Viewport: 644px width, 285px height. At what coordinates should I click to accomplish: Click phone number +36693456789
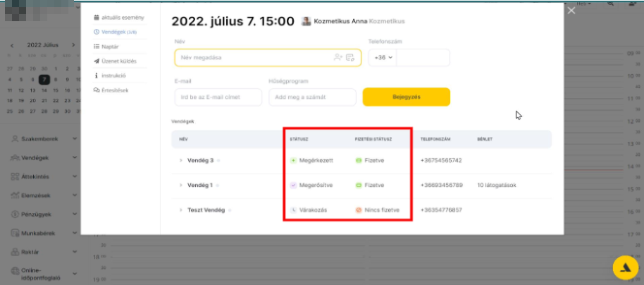pos(442,185)
